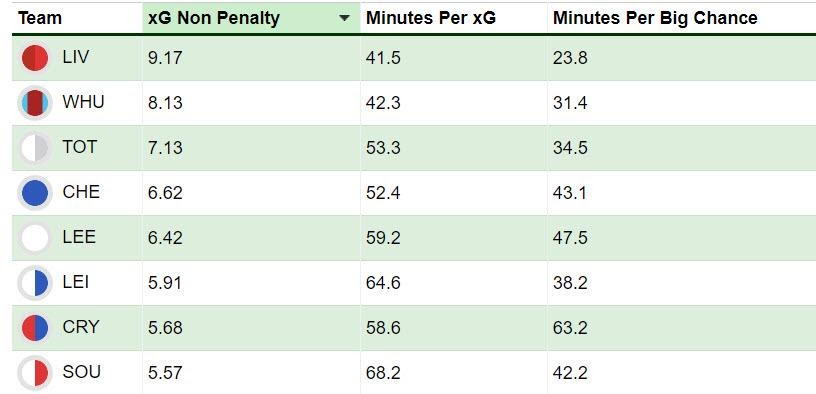Click the WHU claret and blue badge

(x=35, y=103)
